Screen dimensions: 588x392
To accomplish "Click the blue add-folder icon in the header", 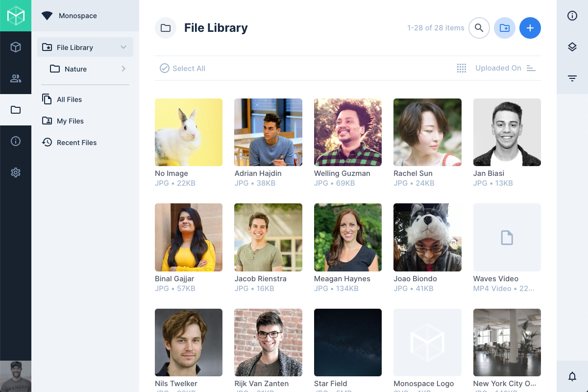I will click(505, 28).
